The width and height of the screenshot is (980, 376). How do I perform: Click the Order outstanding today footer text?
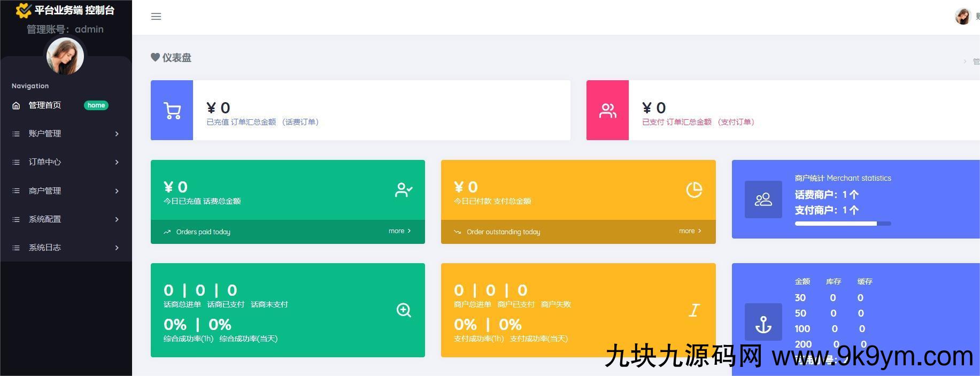click(503, 232)
